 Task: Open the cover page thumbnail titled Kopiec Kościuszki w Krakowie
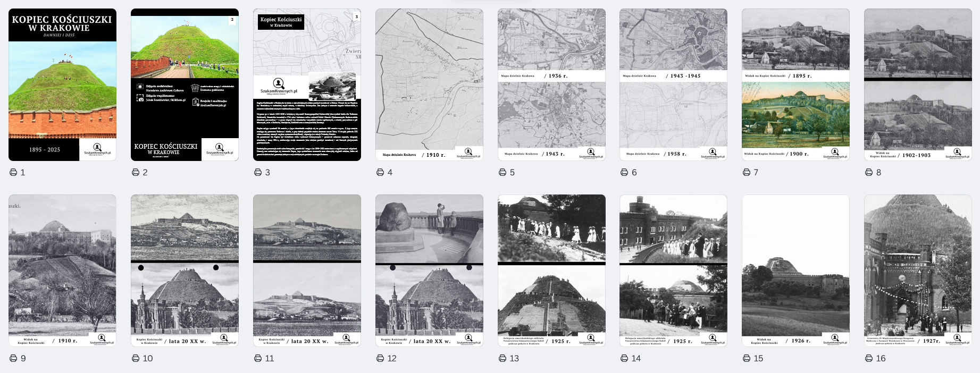pos(62,84)
